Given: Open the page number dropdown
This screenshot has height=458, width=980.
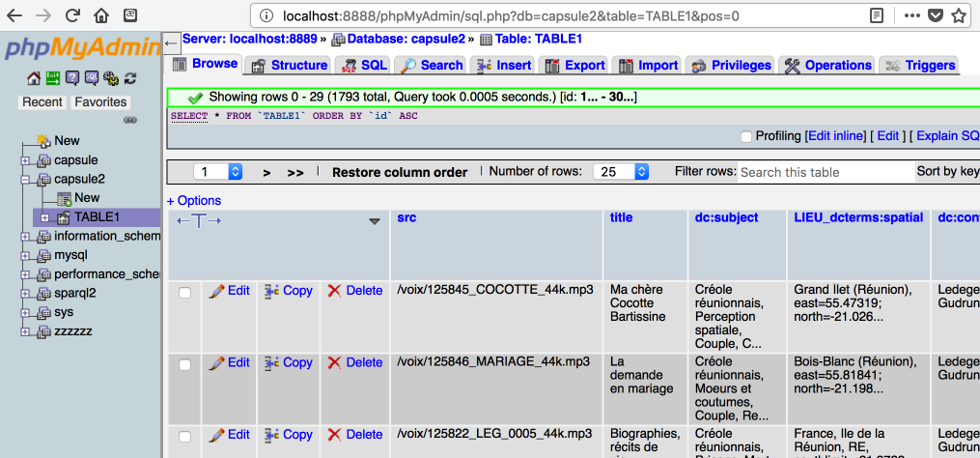Looking at the screenshot, I should [217, 172].
